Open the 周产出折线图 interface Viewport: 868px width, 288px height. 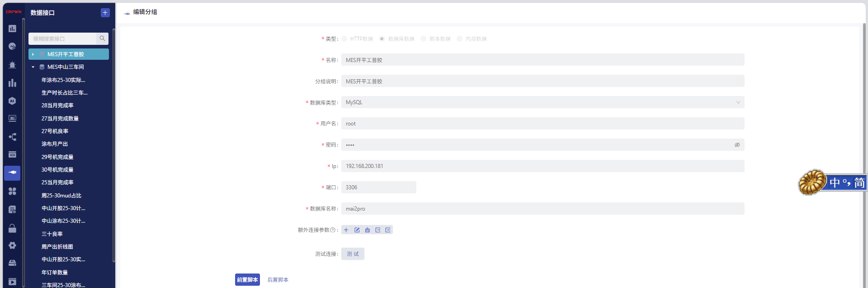tap(57, 247)
